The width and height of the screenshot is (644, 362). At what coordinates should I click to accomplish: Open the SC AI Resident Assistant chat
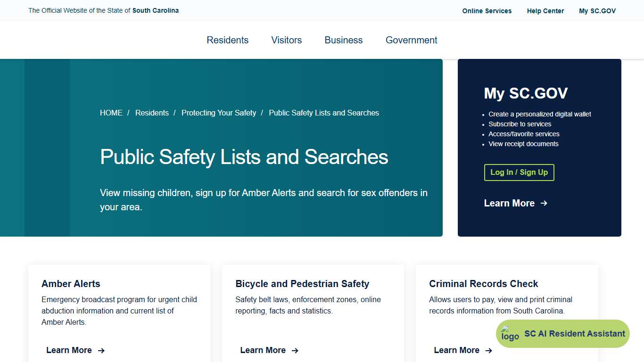562,334
